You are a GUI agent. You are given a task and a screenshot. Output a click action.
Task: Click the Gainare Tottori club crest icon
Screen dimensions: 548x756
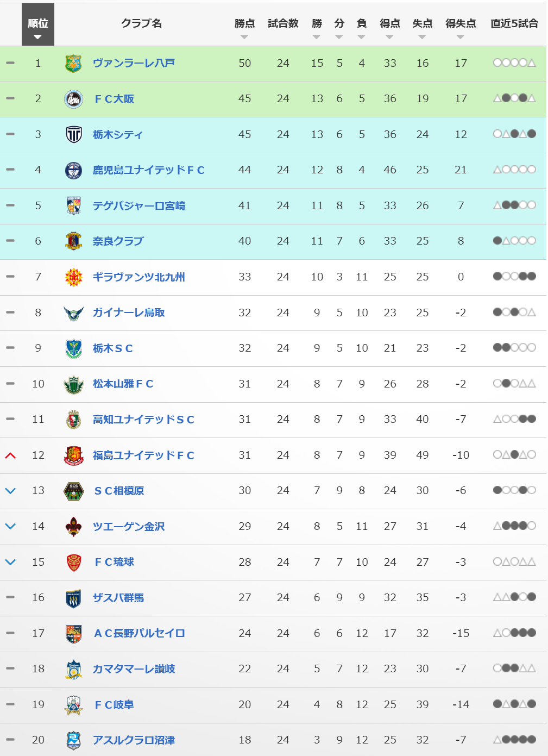[x=73, y=313]
